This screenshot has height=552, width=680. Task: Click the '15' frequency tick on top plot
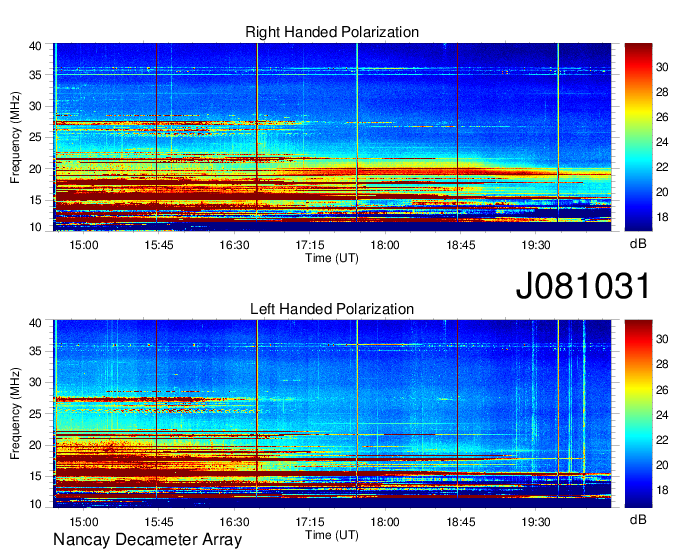point(35,200)
